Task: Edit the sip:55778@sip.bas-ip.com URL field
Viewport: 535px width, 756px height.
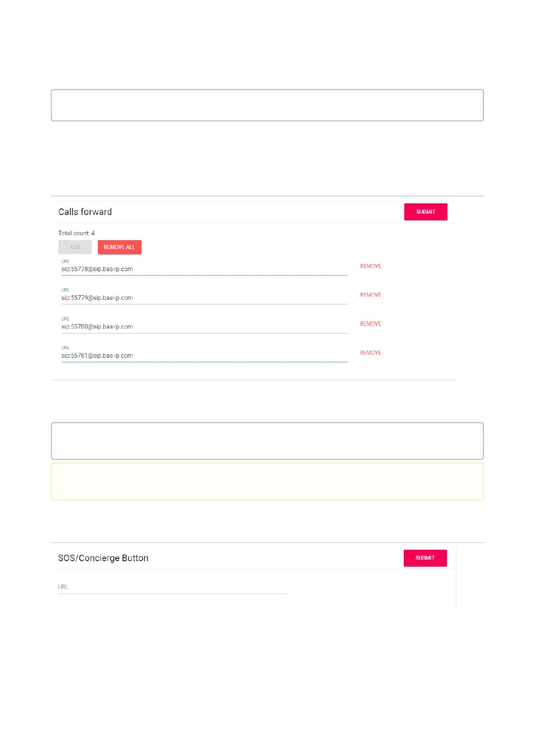Action: [204, 269]
